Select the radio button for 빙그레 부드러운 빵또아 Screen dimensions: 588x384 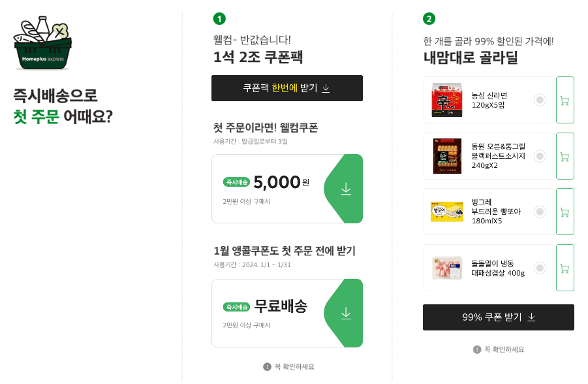pos(540,212)
